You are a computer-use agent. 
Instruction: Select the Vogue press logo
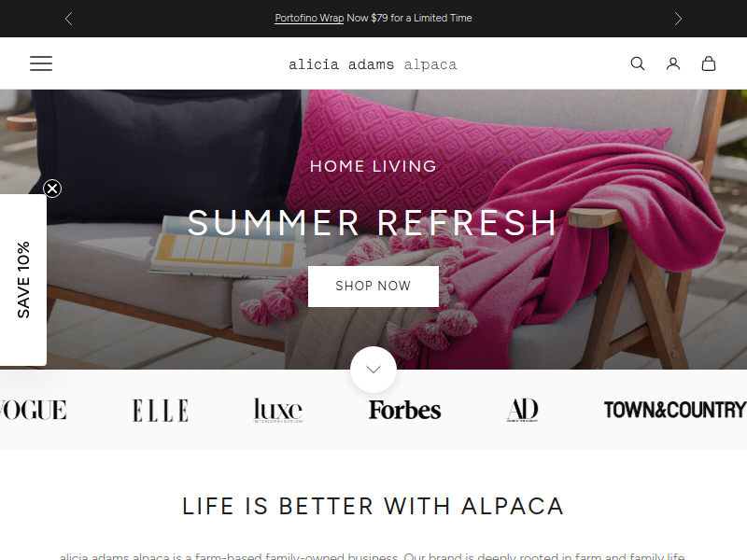[33, 410]
